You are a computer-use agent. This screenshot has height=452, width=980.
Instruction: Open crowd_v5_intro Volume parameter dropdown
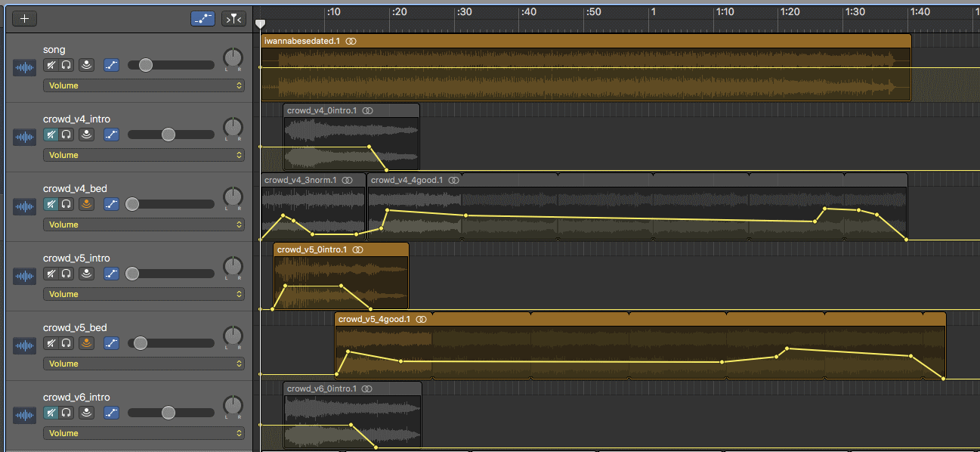pos(144,294)
